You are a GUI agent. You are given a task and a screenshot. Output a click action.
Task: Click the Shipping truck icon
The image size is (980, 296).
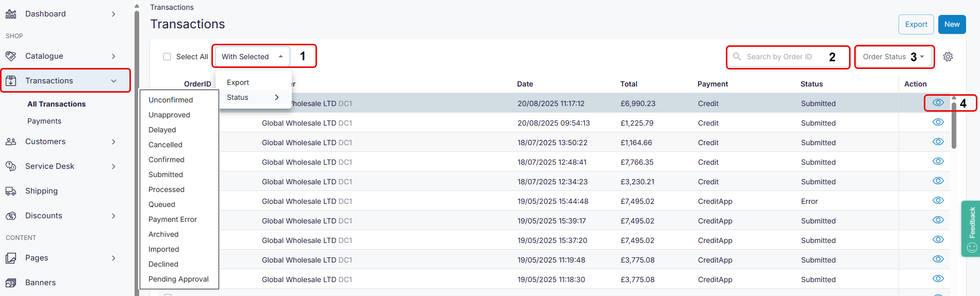(11, 191)
